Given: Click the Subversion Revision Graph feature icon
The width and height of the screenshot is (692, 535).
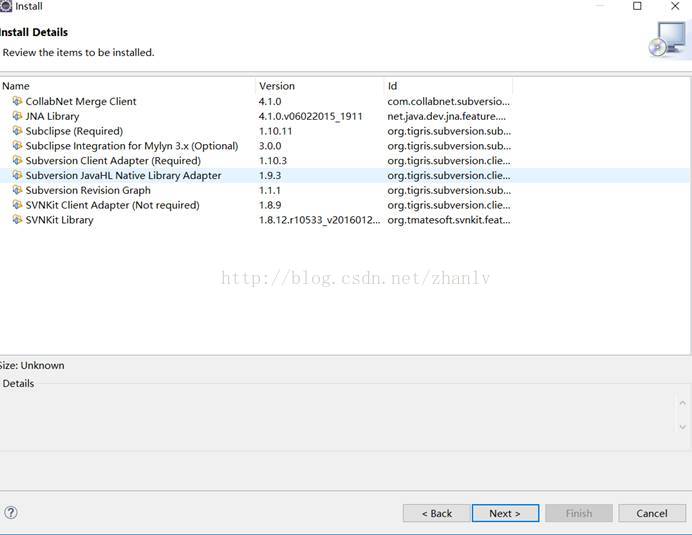Looking at the screenshot, I should pyautogui.click(x=17, y=190).
